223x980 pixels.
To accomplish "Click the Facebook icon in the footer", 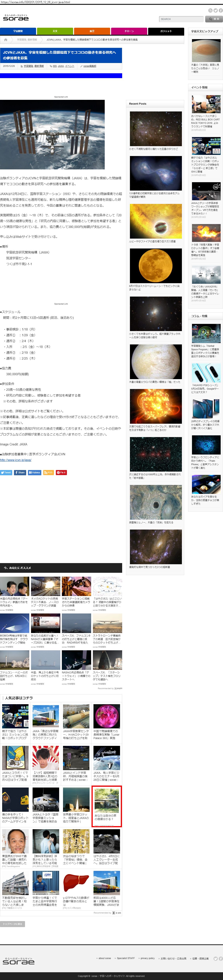I will pos(221,958).
